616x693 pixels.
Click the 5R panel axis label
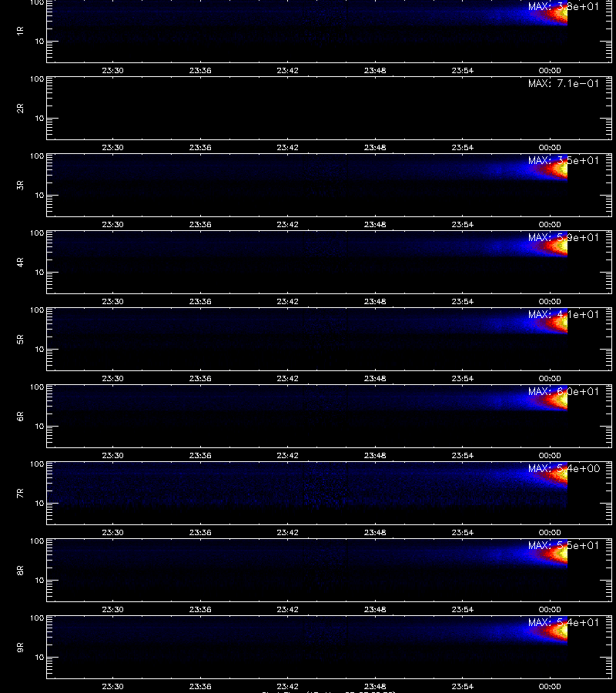pos(20,339)
